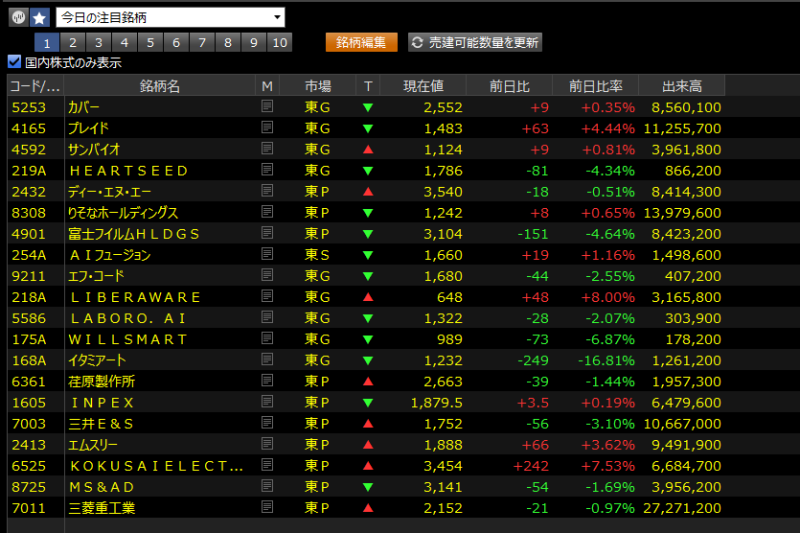Switch to list tab 2

coord(73,42)
